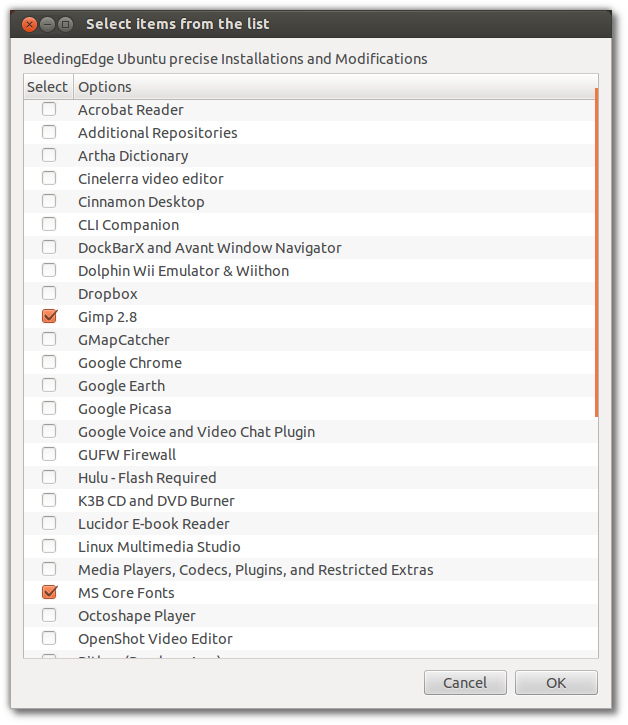Enable the Additional Repositories checkbox

(x=49, y=132)
